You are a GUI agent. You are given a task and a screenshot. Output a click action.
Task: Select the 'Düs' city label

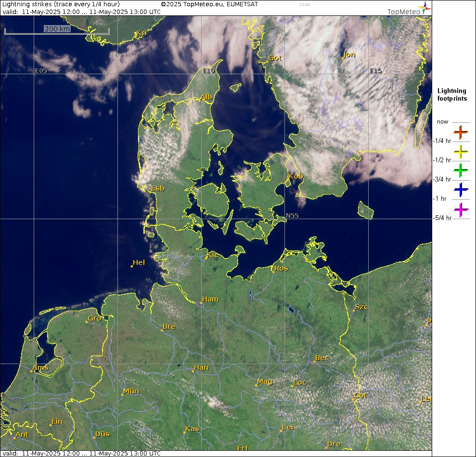103,434
